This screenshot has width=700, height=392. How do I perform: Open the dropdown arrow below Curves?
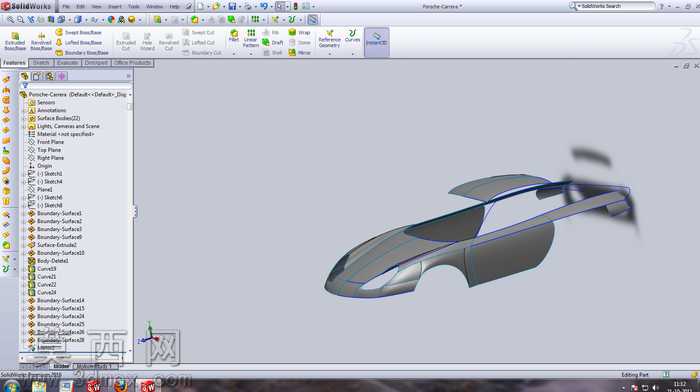coord(353,54)
